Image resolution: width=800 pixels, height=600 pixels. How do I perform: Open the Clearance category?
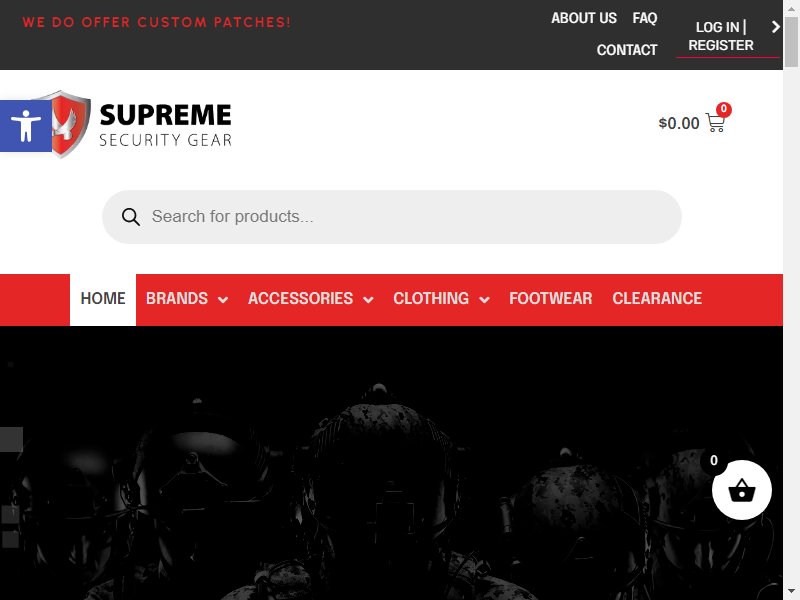(657, 299)
